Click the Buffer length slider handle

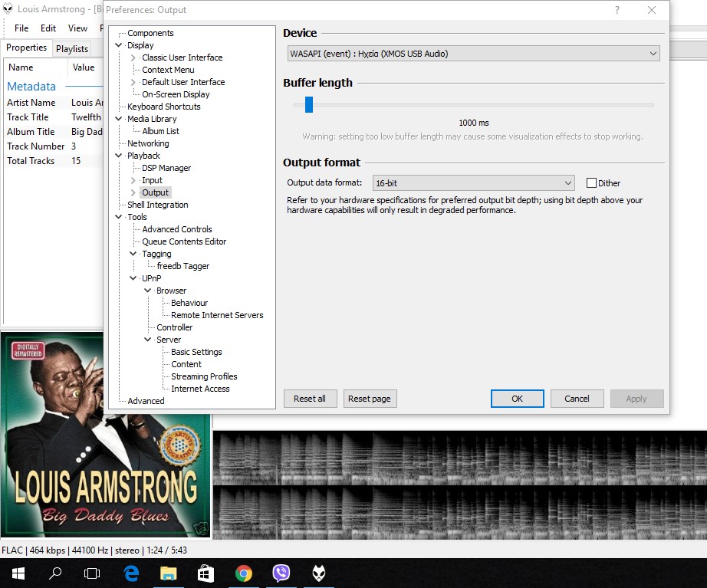(x=308, y=104)
